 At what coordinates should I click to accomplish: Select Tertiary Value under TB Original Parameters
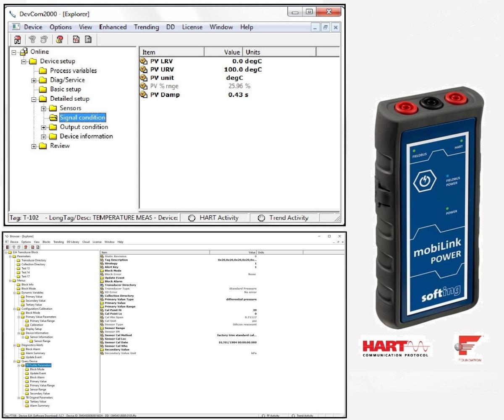(38, 402)
